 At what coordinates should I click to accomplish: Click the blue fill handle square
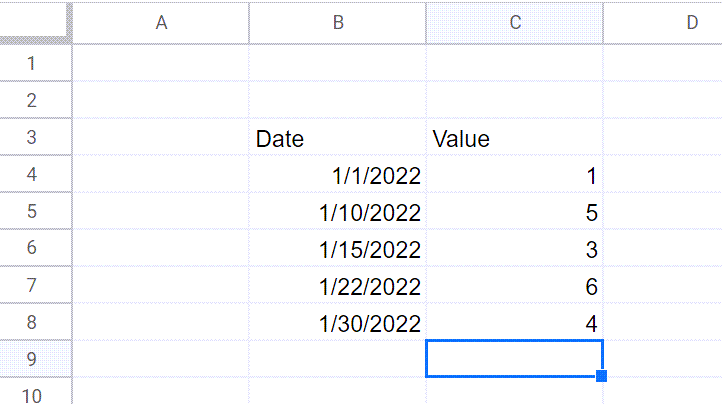pos(601,376)
